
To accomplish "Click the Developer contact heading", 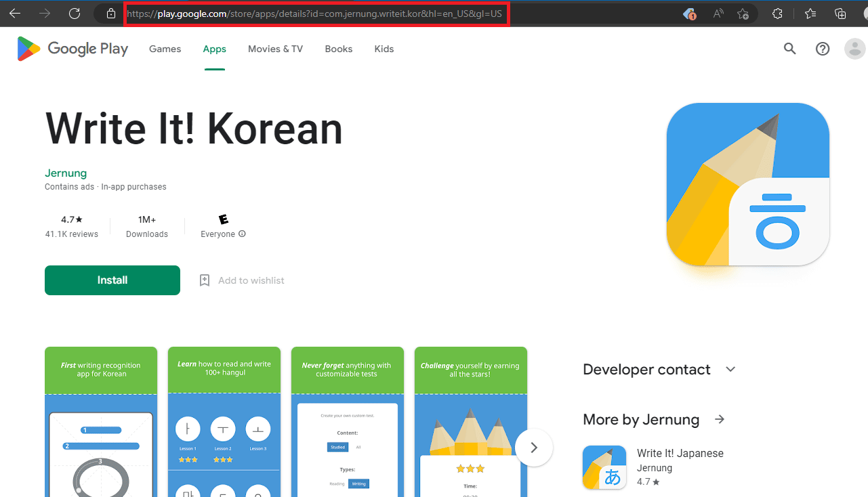I will (x=646, y=370).
